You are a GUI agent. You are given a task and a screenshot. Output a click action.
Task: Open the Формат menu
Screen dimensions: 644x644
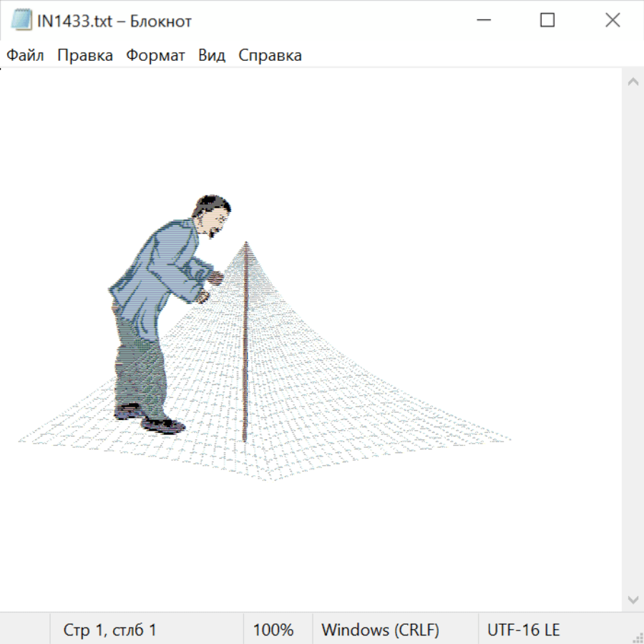155,56
